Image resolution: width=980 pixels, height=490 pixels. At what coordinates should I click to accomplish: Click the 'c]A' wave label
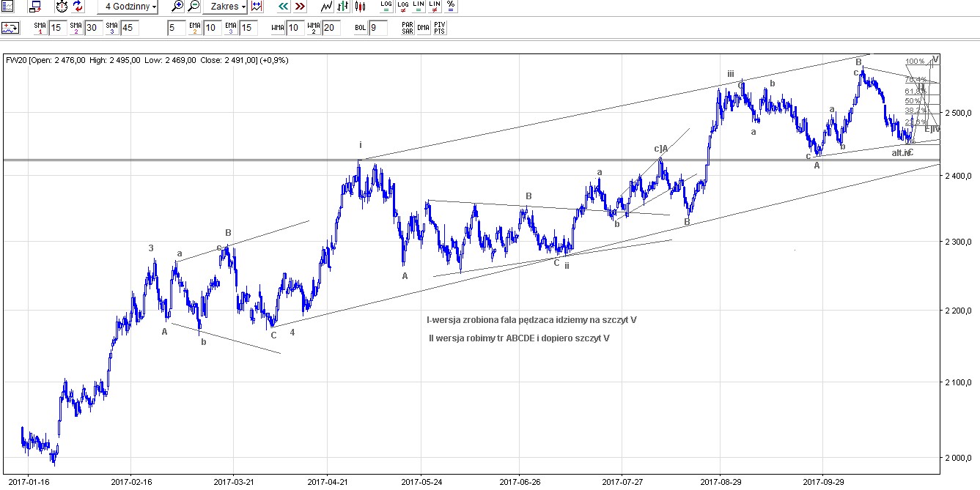coord(660,149)
